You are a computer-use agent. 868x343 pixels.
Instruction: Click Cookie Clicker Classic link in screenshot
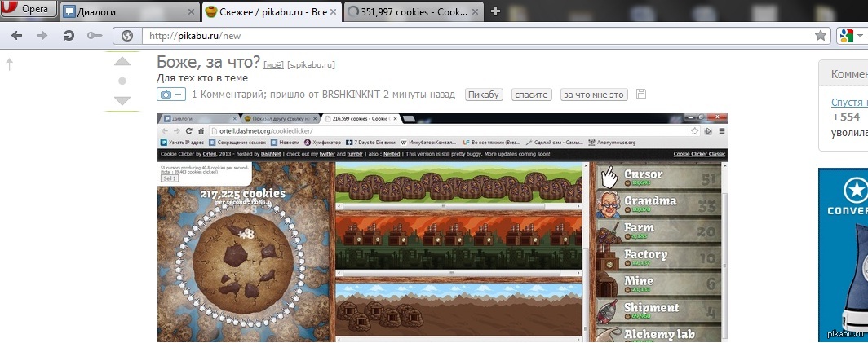coord(699,154)
